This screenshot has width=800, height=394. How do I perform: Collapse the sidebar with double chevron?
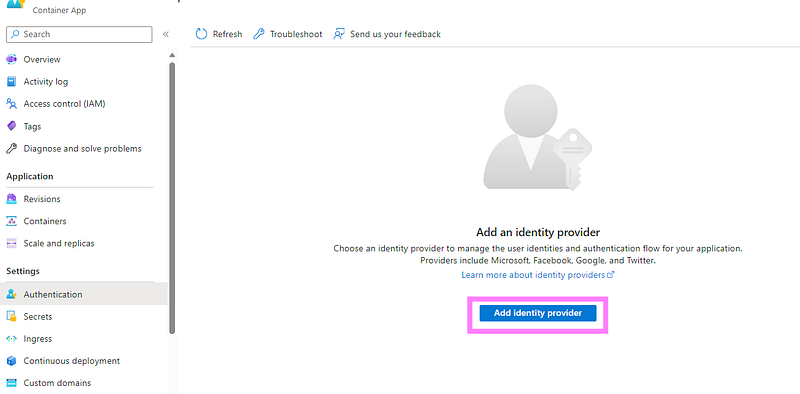[165, 34]
